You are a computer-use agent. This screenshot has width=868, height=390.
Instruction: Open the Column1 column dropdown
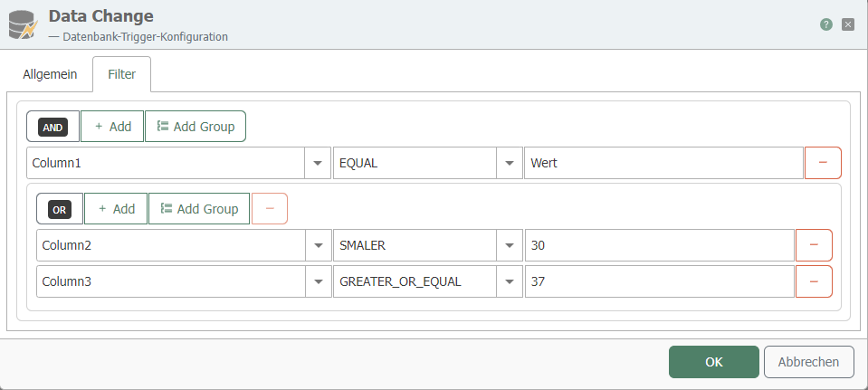point(318,163)
